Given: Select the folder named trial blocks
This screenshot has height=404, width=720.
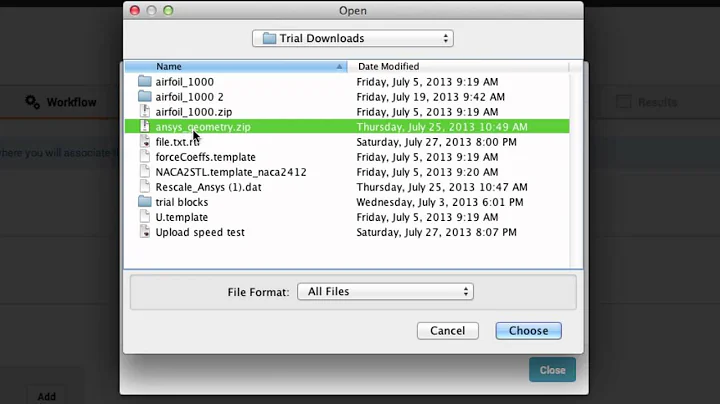Looking at the screenshot, I should (x=182, y=202).
